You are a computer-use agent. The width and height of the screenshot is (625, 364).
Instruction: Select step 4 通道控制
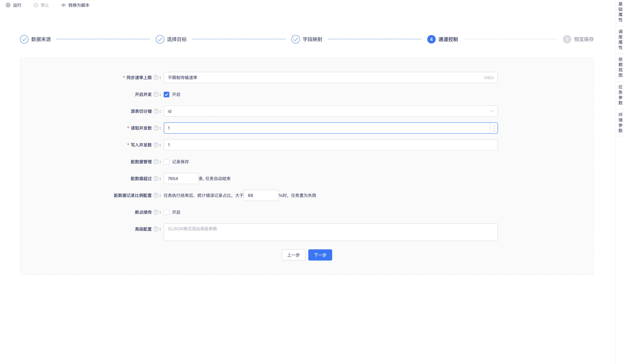pos(443,39)
